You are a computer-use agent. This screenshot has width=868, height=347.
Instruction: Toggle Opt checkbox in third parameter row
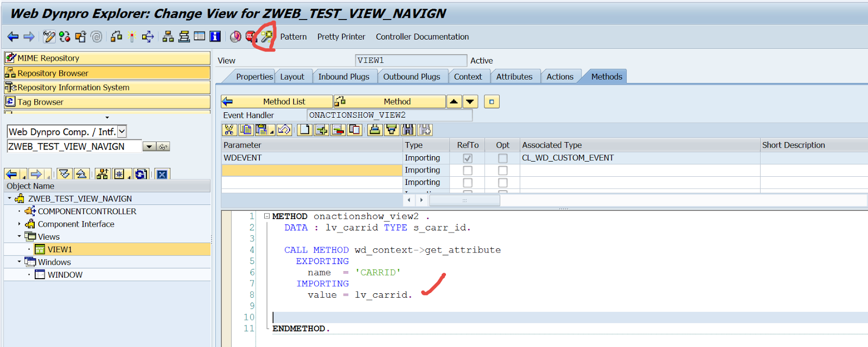[502, 183]
